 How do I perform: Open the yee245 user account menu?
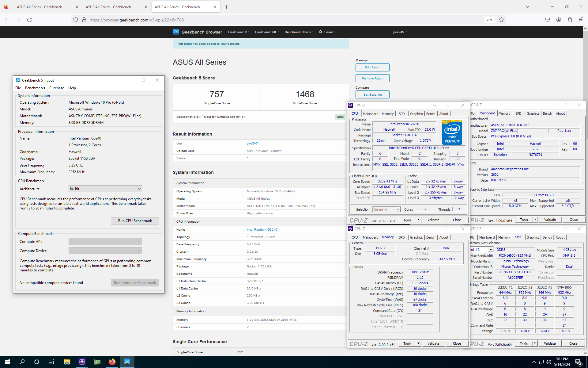pyautogui.click(x=400, y=32)
